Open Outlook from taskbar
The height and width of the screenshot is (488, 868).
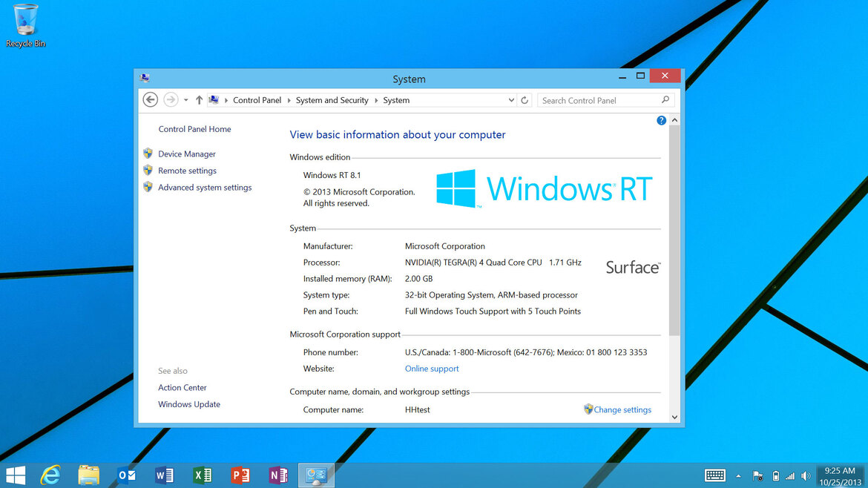click(x=127, y=475)
